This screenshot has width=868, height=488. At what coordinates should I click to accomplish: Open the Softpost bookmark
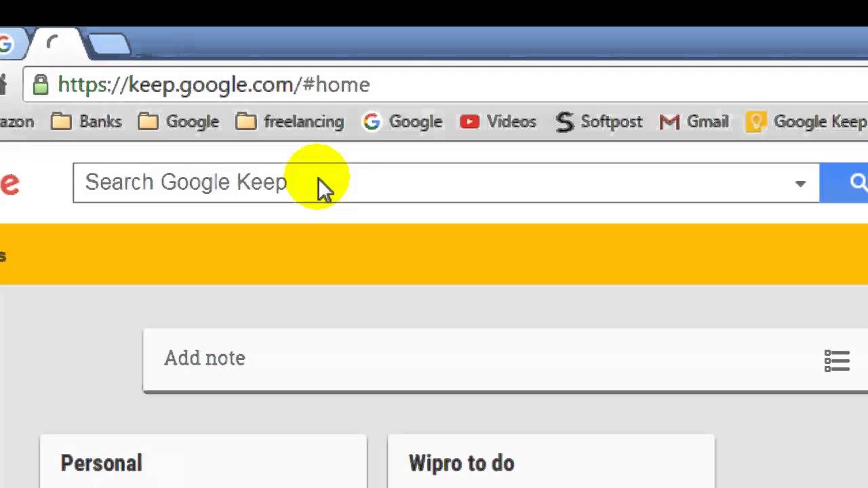tap(599, 122)
